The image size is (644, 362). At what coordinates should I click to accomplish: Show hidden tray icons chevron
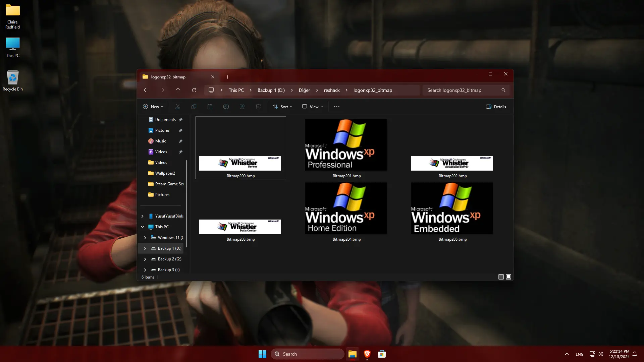pos(567,354)
